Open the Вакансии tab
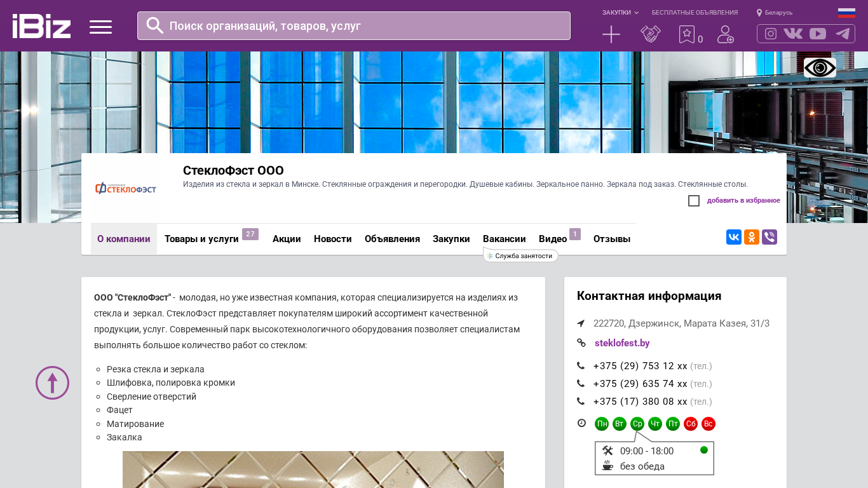 click(505, 239)
